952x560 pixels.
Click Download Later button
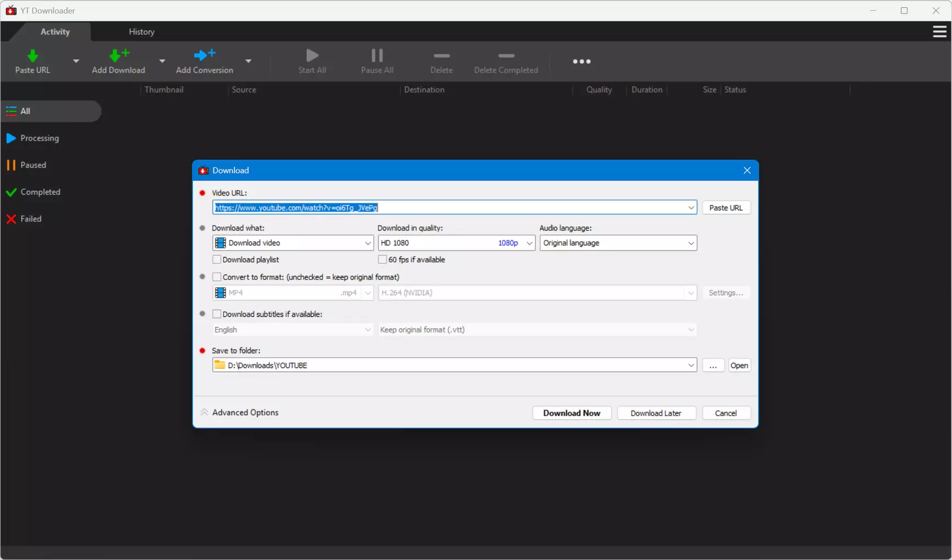pyautogui.click(x=656, y=413)
